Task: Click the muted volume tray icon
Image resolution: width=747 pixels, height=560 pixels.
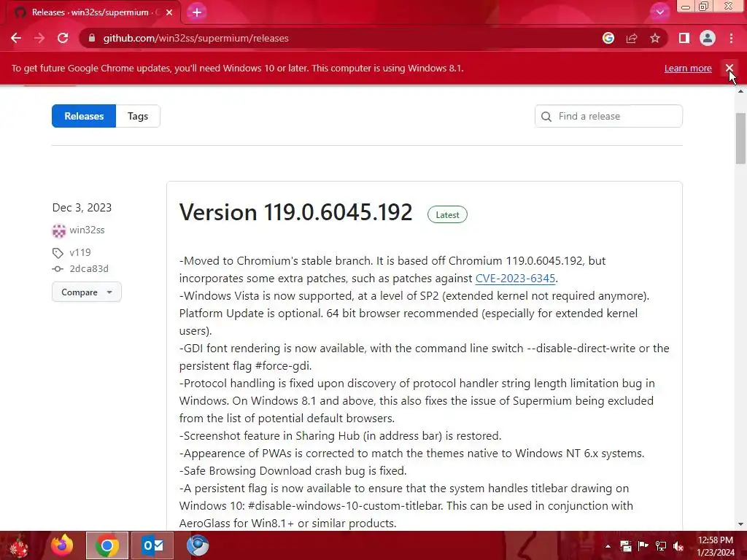Action: pyautogui.click(x=678, y=546)
